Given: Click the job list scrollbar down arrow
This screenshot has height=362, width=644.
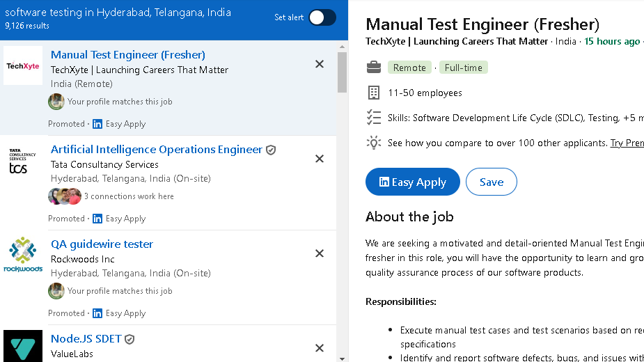Looking at the screenshot, I should [x=342, y=359].
